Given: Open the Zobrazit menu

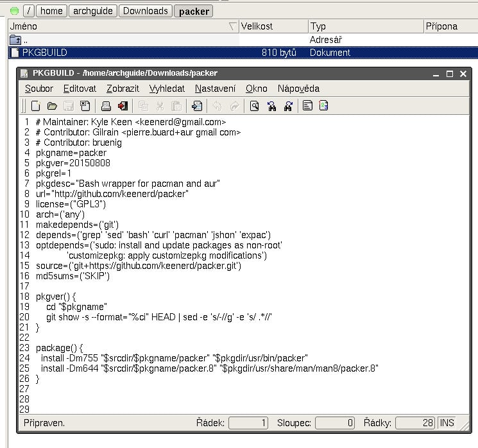Looking at the screenshot, I should tap(123, 89).
